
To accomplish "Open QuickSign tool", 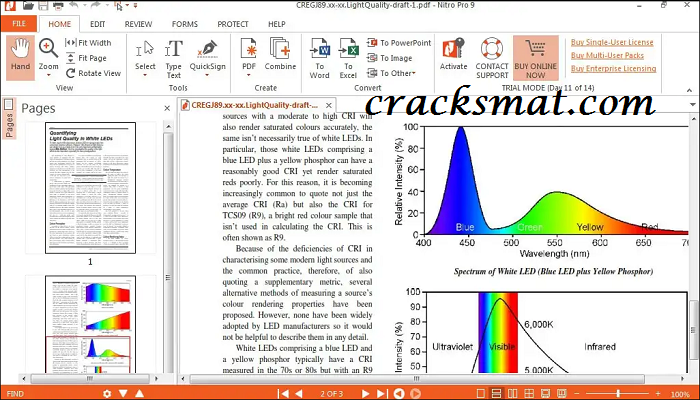I will tap(208, 55).
